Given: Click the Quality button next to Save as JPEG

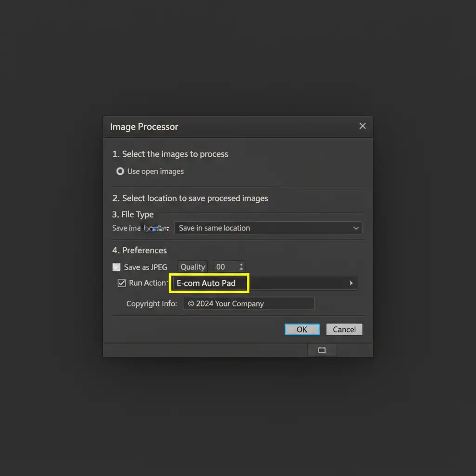Looking at the screenshot, I should 192,267.
